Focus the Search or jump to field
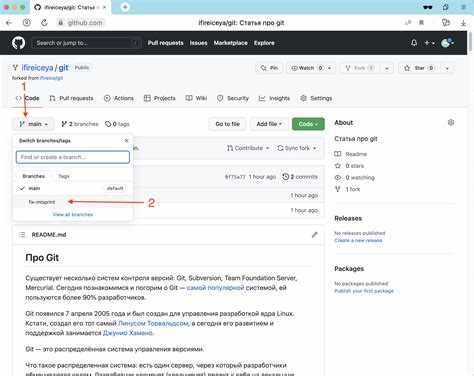 86,43
